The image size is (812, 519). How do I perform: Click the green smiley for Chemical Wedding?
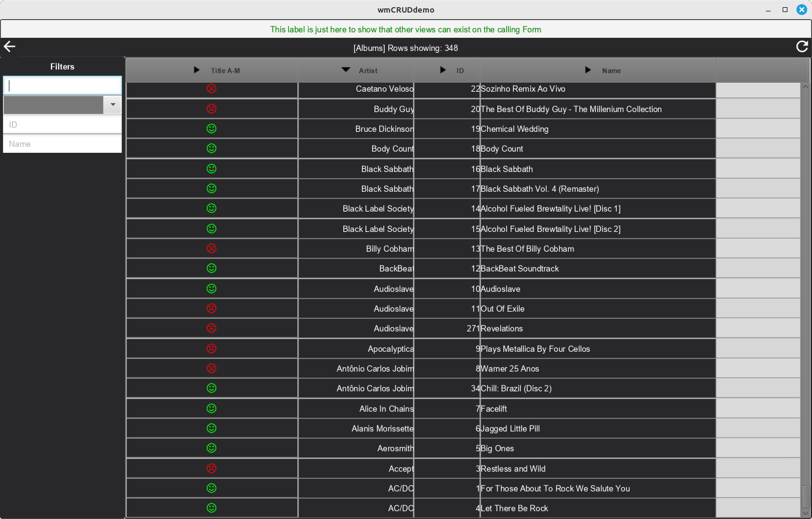pos(212,129)
